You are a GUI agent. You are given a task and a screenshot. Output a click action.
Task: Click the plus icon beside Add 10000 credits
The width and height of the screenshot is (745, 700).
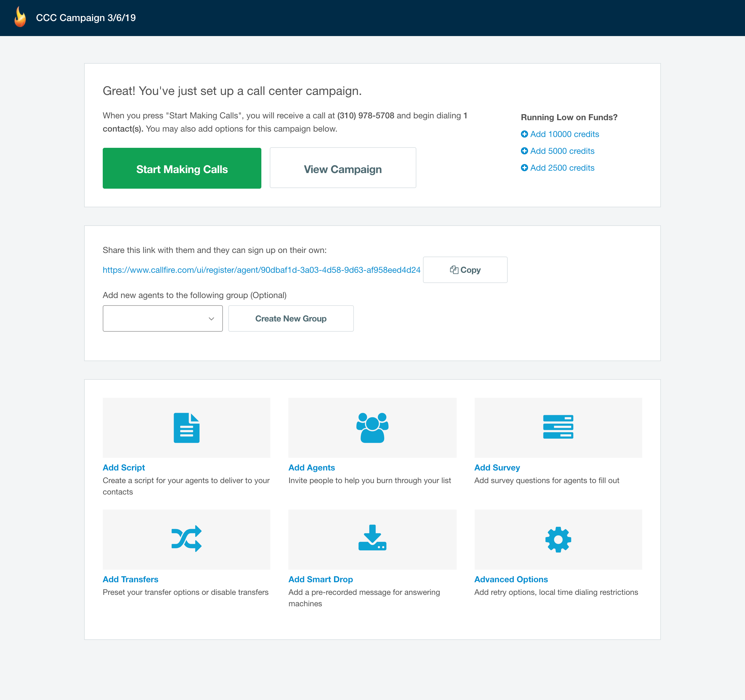click(x=524, y=134)
